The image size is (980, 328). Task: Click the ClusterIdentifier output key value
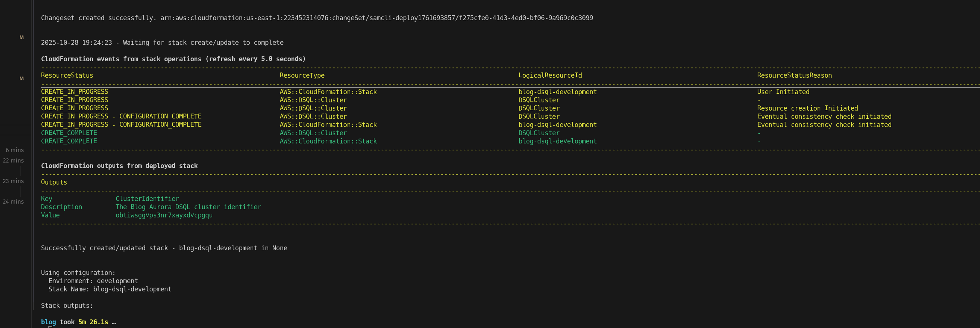(x=147, y=199)
